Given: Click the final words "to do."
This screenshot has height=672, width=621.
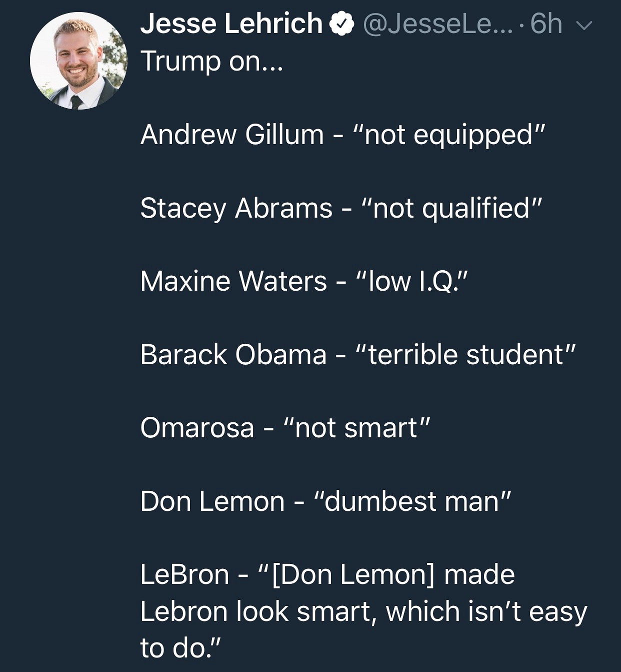Looking at the screenshot, I should point(180,648).
